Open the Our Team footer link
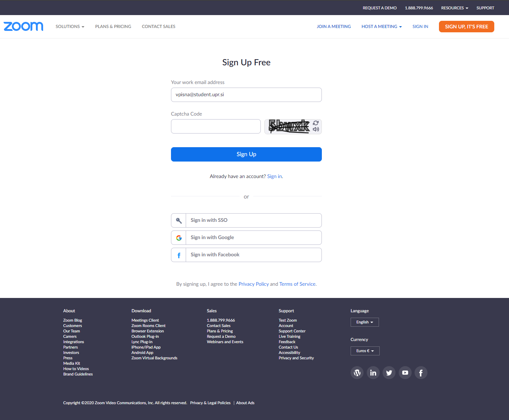Screen dimensions: 509x420 71,331
